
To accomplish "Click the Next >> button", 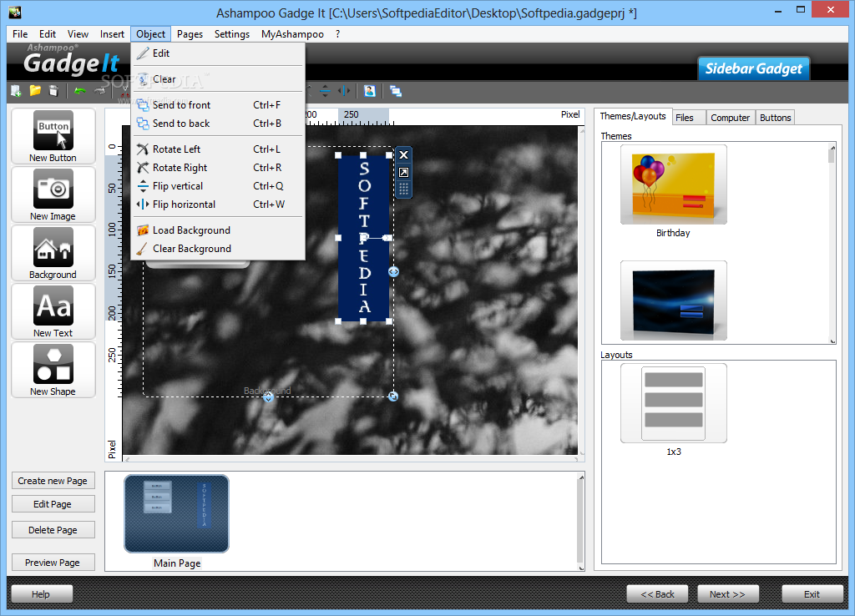I will click(x=728, y=594).
